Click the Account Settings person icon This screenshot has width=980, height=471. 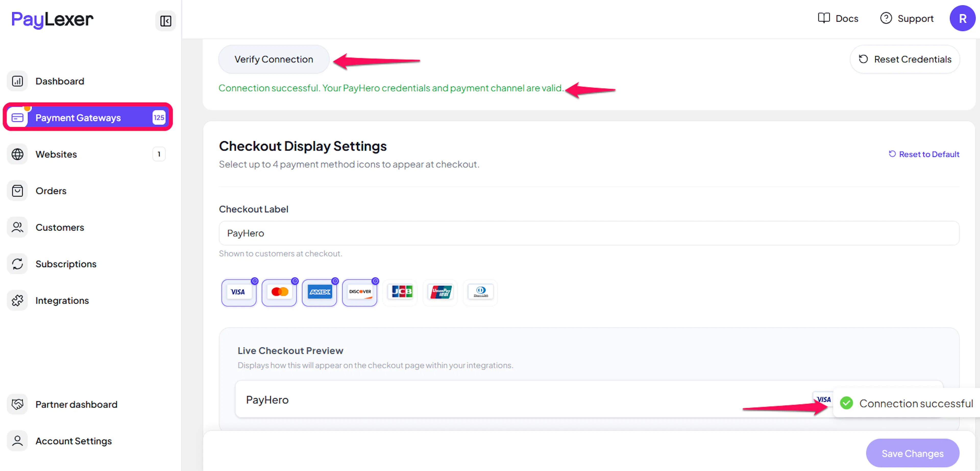[18, 441]
